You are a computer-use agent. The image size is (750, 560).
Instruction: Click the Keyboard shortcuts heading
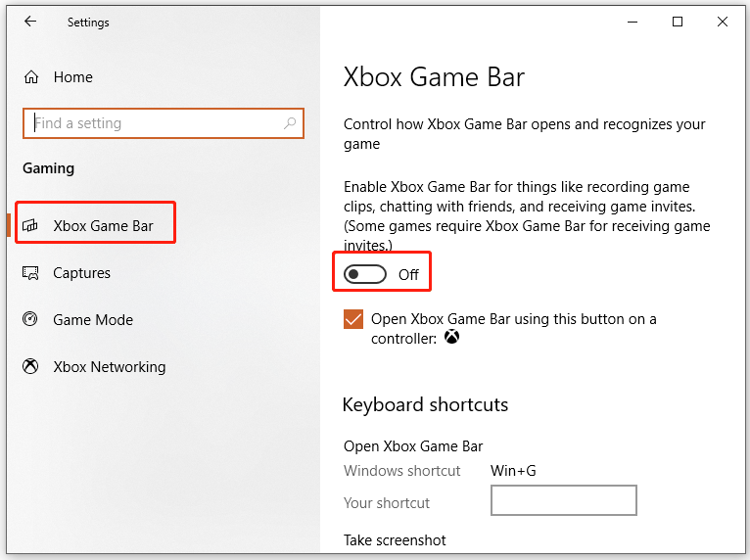[425, 405]
